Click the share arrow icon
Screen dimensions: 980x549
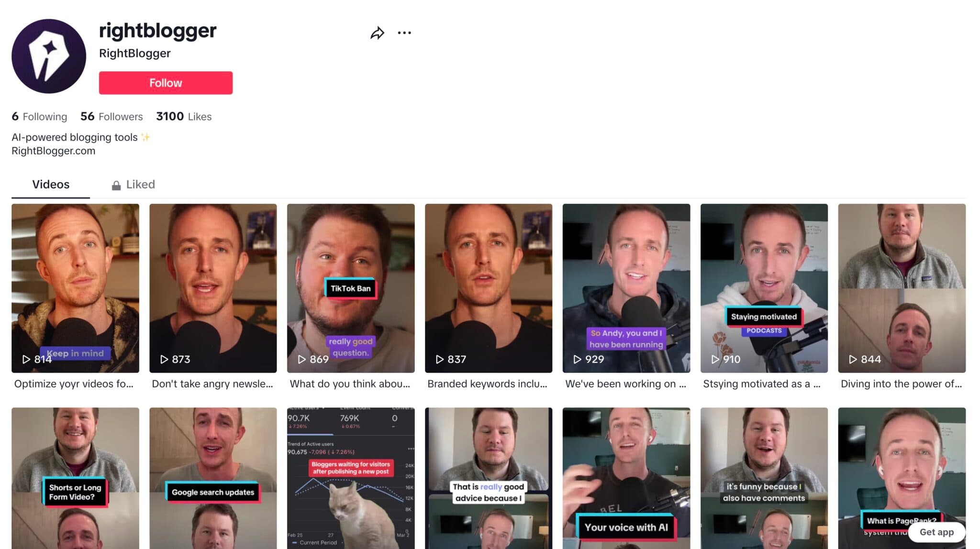pyautogui.click(x=378, y=33)
